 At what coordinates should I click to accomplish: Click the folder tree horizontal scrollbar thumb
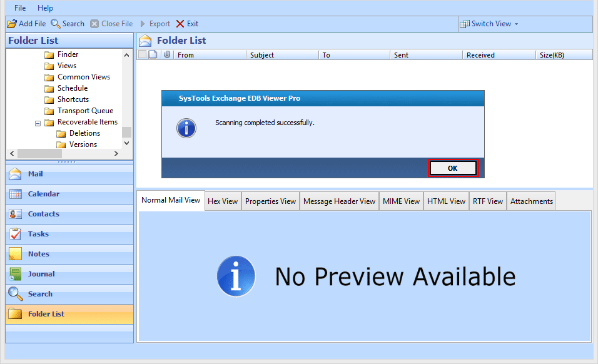point(39,154)
